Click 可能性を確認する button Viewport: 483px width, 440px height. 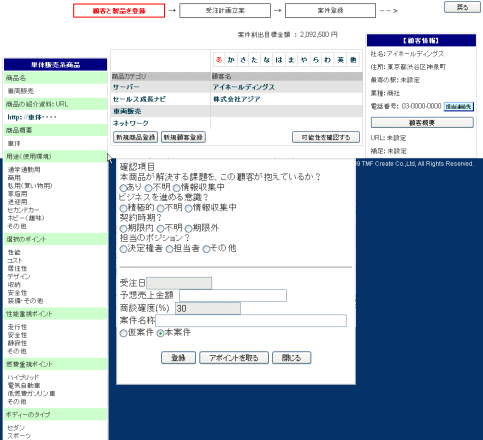326,137
